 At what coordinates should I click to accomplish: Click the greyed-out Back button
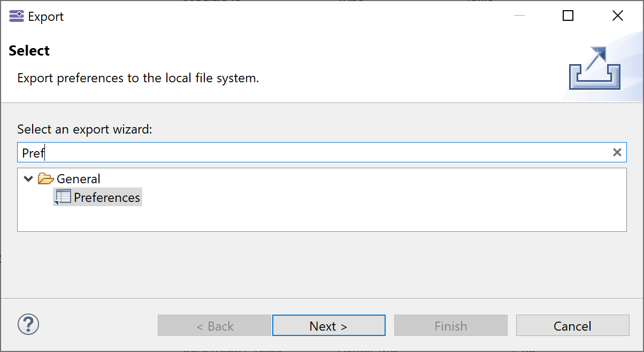coord(214,326)
